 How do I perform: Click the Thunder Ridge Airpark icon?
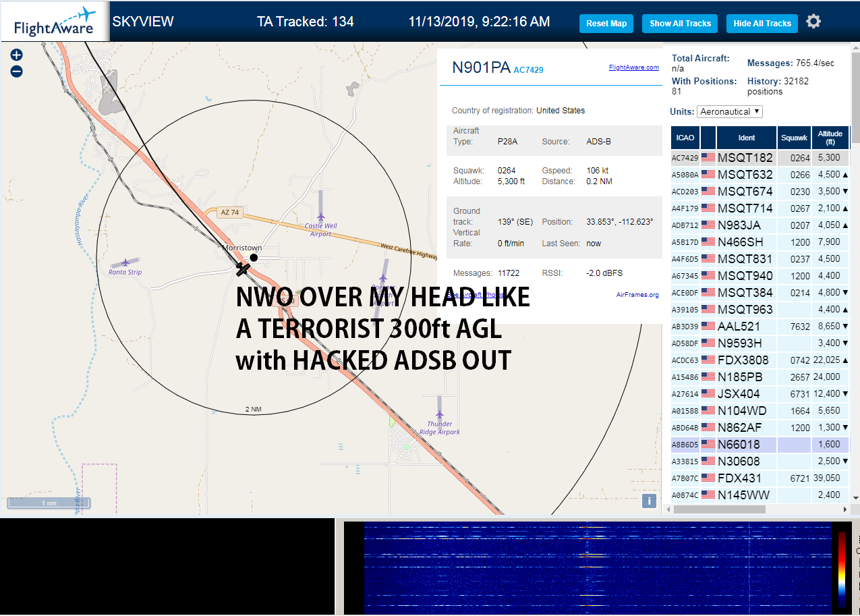(x=440, y=414)
